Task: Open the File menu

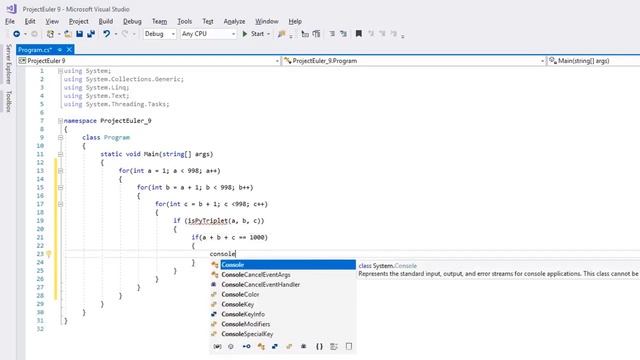Action: point(10,21)
